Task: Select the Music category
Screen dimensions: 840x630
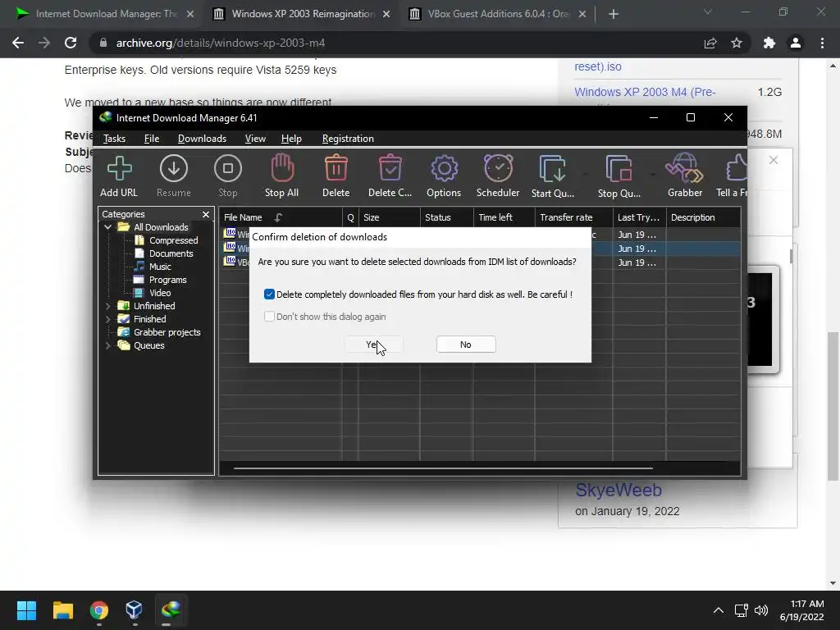Action: (153, 267)
